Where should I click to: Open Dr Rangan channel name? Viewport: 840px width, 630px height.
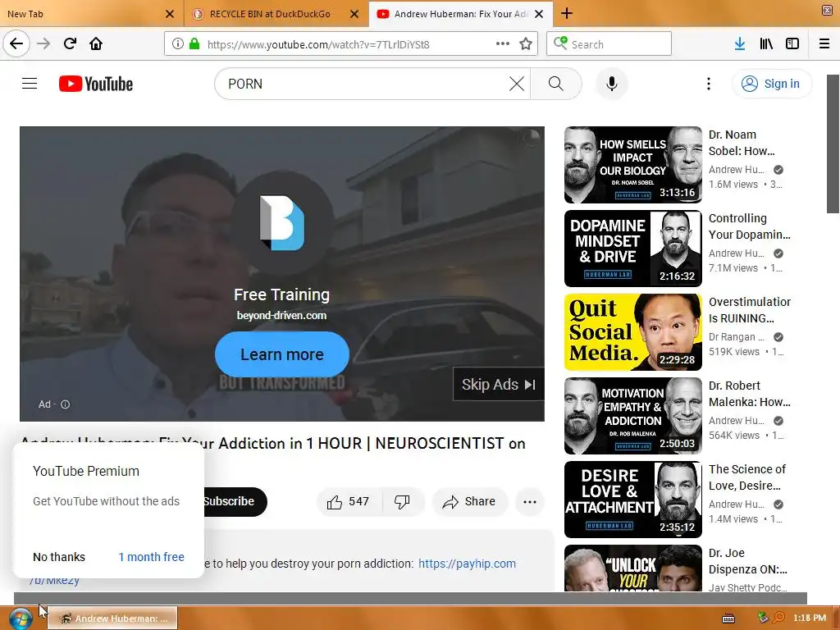point(736,337)
